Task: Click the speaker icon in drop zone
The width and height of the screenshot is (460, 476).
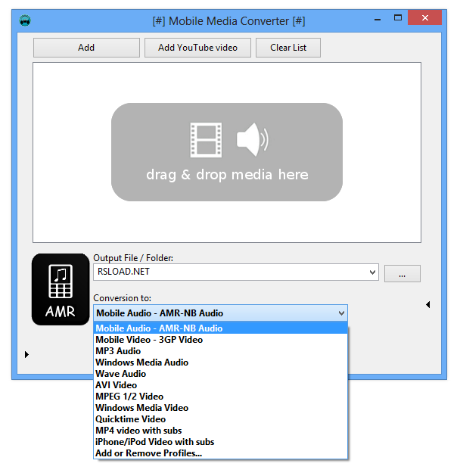Action: [x=252, y=140]
